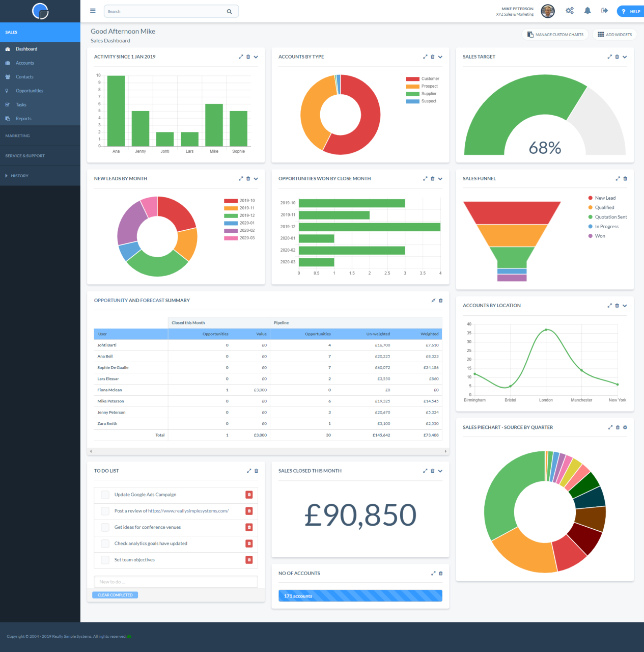Mark 'Get ideas for conference venues' as done
The height and width of the screenshot is (652, 644).
coord(105,527)
